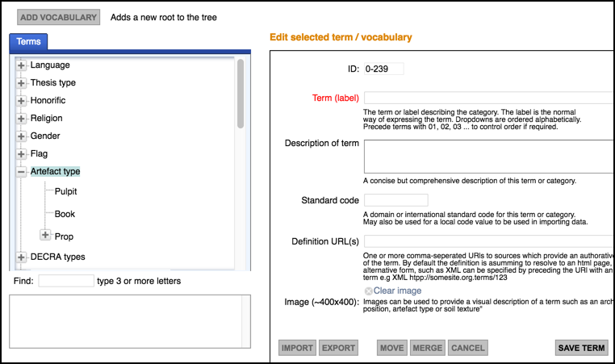Expand the Flag node

[21, 154]
